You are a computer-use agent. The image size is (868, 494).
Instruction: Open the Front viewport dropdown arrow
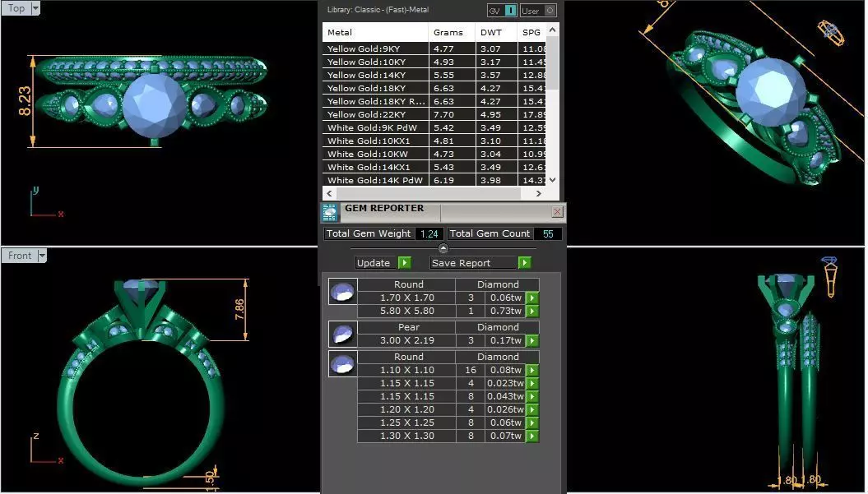pyautogui.click(x=41, y=256)
